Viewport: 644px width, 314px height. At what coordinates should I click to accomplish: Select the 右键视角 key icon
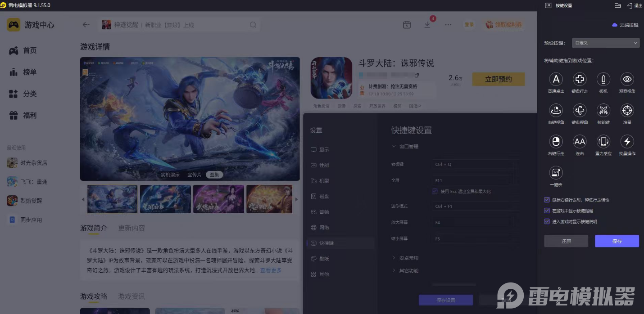click(x=556, y=110)
